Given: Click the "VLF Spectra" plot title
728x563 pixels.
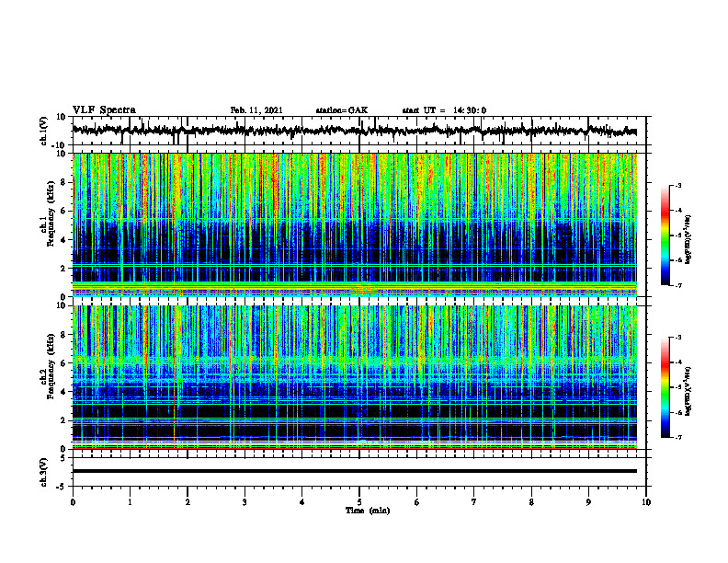Looking at the screenshot, I should pyautogui.click(x=104, y=110).
